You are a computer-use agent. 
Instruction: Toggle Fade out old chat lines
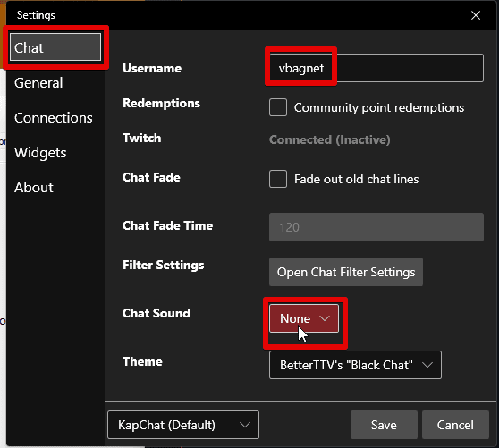point(278,179)
